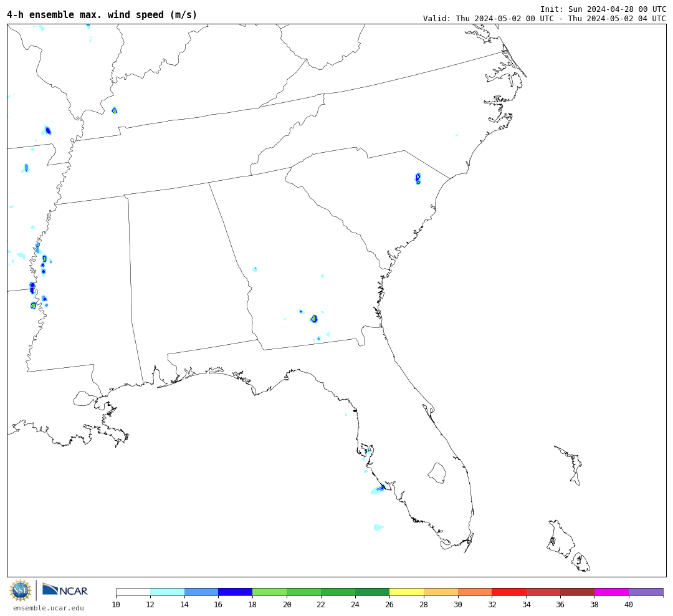Click the colorbar label 40
The height and width of the screenshot is (616, 673).
pyautogui.click(x=629, y=604)
